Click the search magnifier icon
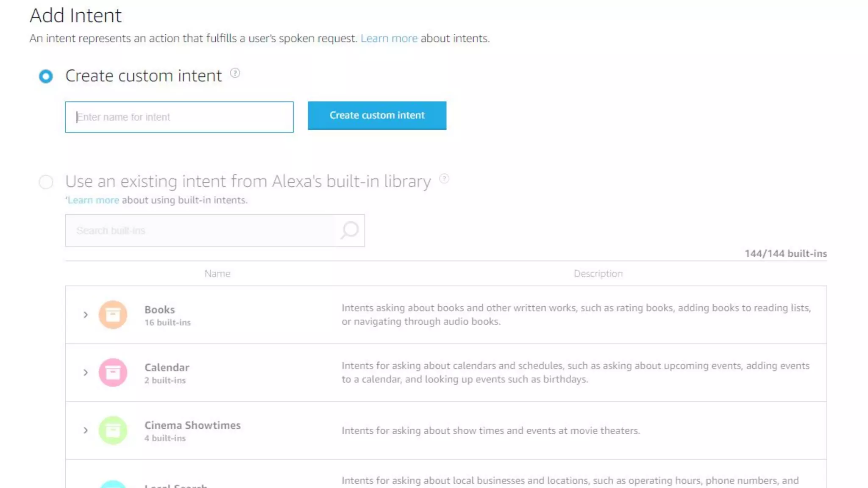The image size is (868, 488). [x=350, y=230]
